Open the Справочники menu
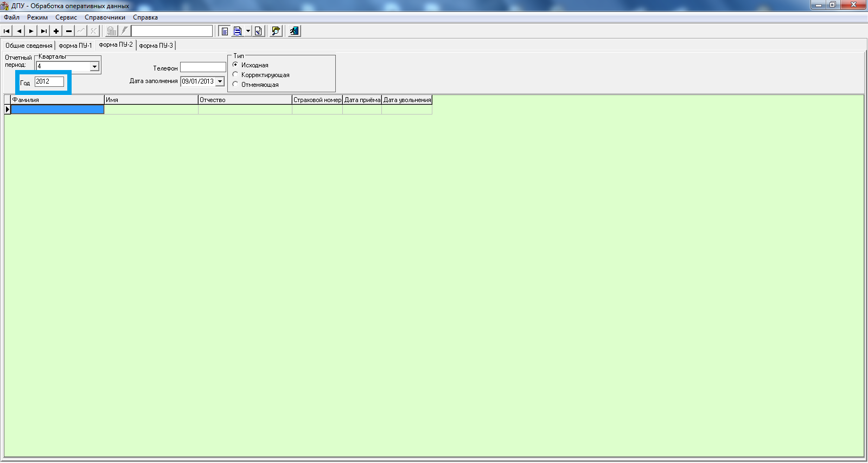The height and width of the screenshot is (463, 868). pos(105,17)
